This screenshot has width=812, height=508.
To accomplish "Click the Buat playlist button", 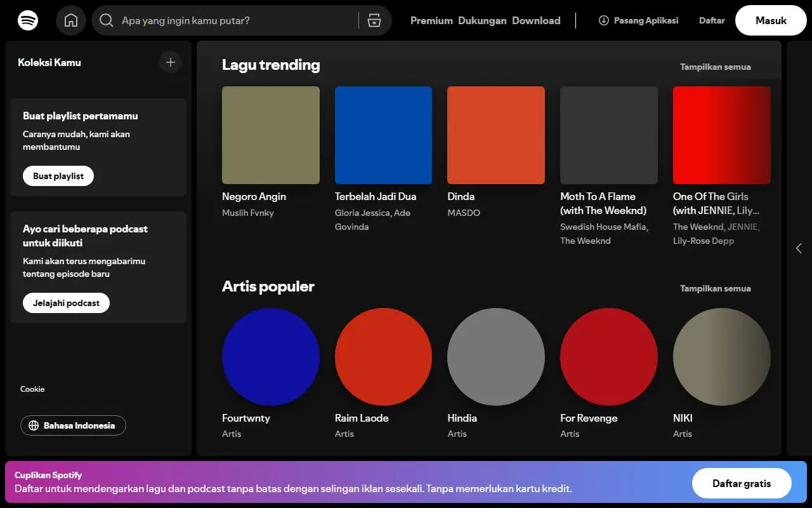I will point(58,176).
